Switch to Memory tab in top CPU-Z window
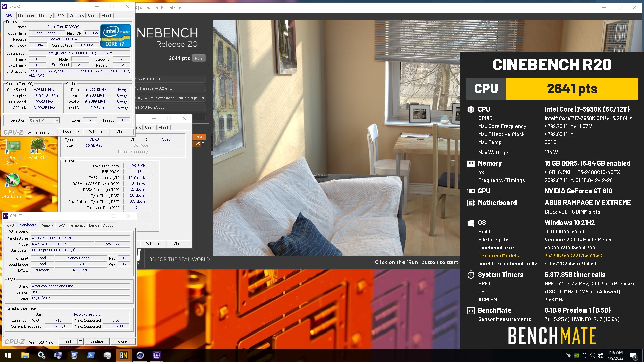Image resolution: width=644 pixels, height=362 pixels. point(45,16)
